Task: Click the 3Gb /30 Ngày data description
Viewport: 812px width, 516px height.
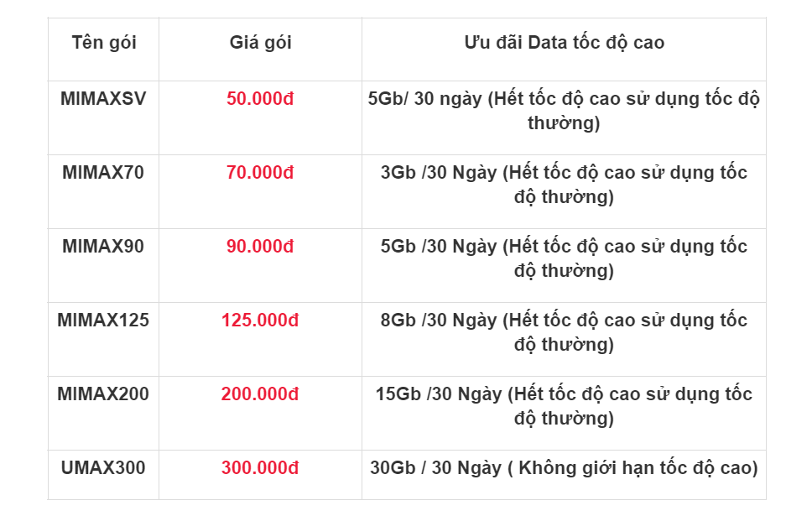Action: pos(564,185)
